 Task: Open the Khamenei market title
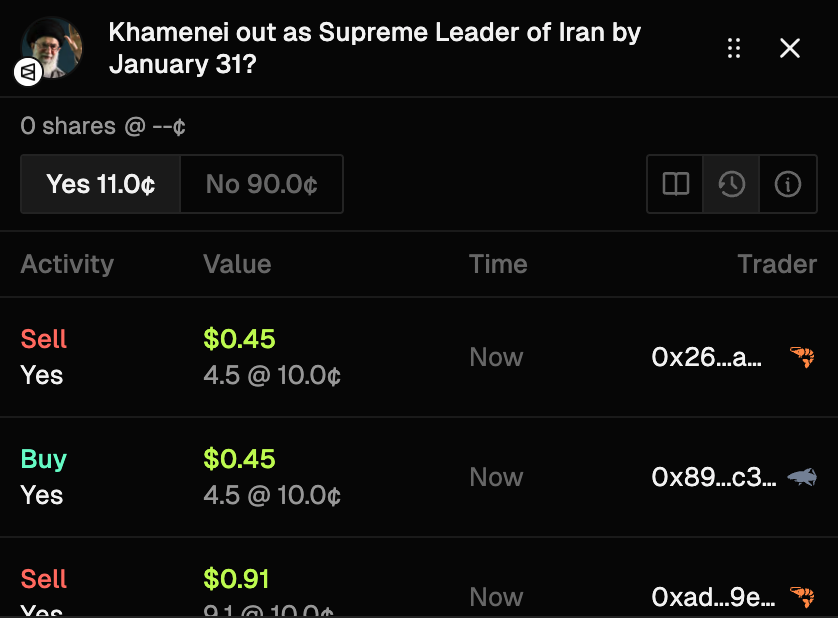(x=375, y=48)
